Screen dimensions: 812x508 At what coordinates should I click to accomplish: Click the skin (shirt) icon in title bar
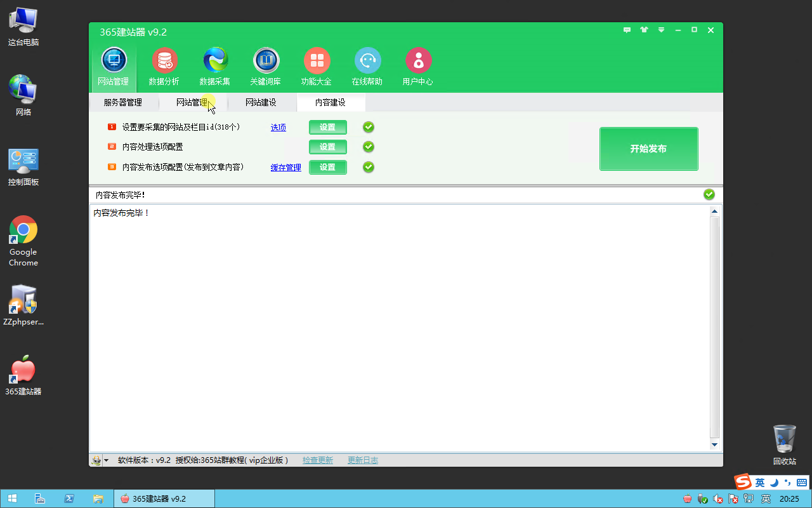[645, 30]
